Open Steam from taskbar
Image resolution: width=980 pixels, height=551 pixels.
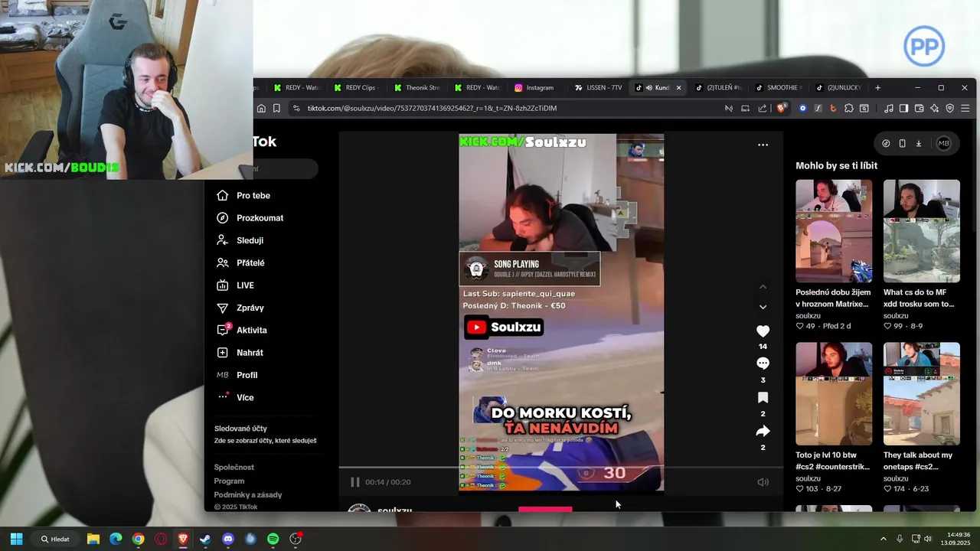[x=205, y=539]
